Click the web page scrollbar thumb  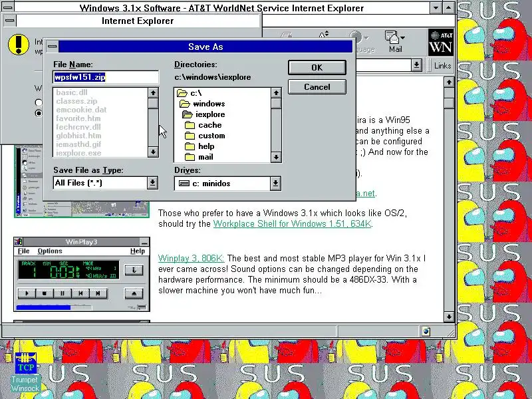(449, 103)
